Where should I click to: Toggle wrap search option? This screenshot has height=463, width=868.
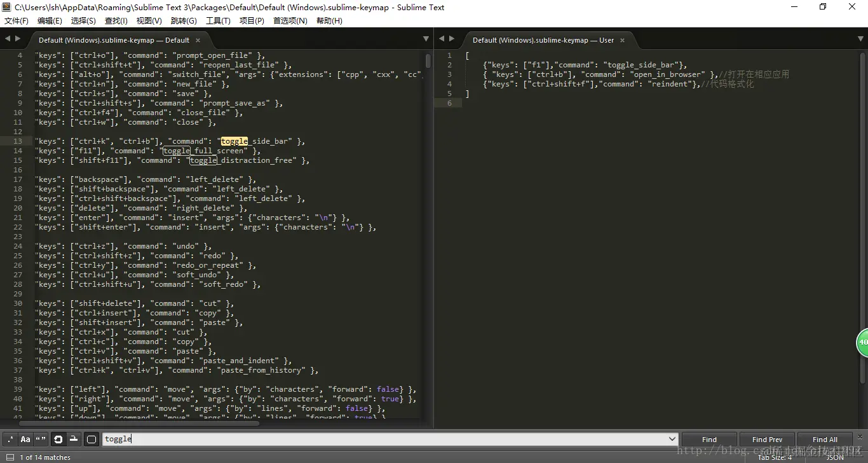tap(58, 439)
